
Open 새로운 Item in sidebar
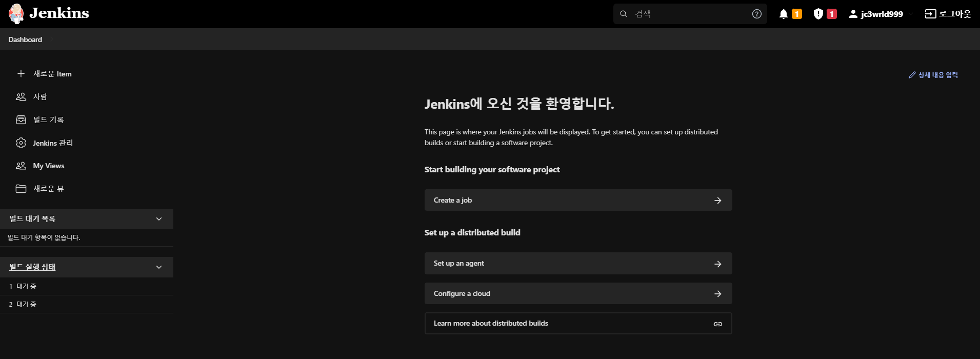[x=52, y=74]
